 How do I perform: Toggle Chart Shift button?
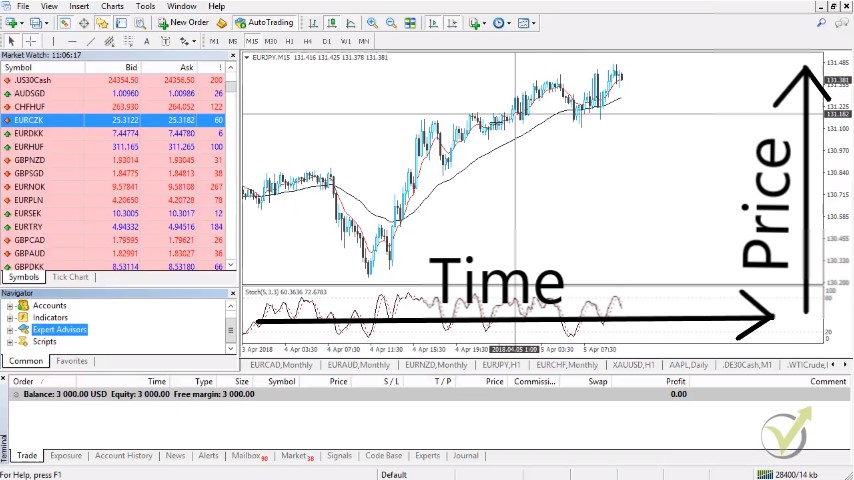(452, 23)
